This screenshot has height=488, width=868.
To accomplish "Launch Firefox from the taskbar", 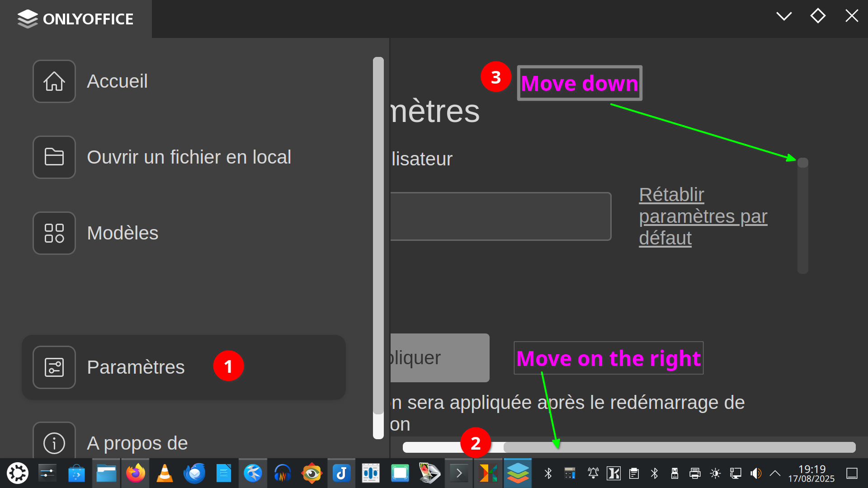I will click(x=135, y=473).
